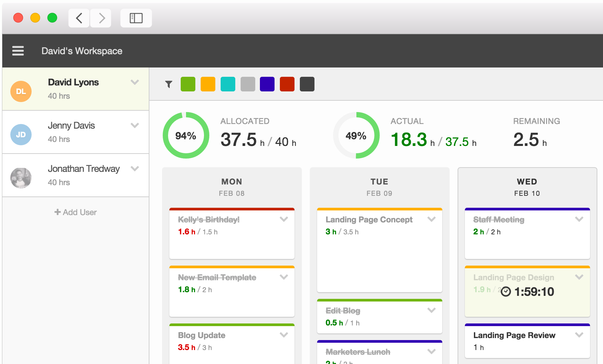Filter by the green color swatch
603x364 pixels.
pos(188,84)
